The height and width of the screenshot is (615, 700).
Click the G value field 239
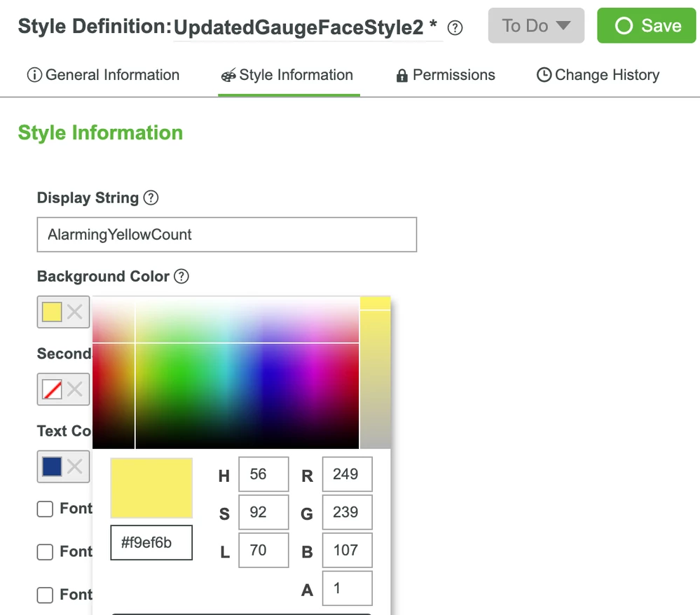(348, 512)
